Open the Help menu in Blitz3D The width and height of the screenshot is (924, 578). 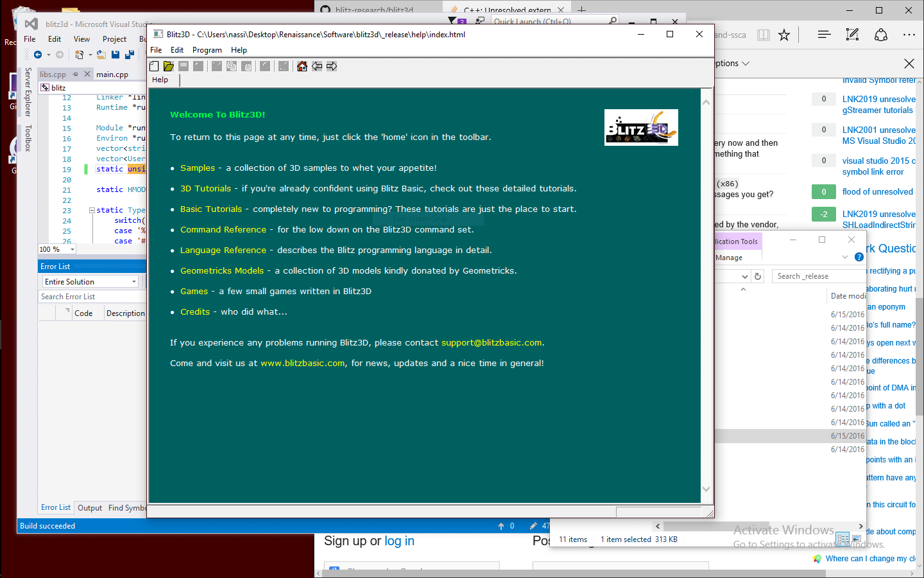[239, 50]
